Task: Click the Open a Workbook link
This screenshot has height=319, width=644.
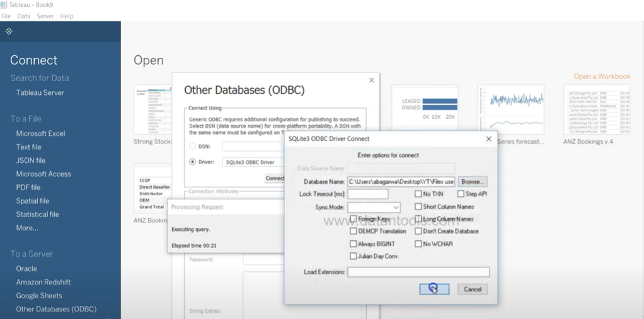Action: click(602, 76)
